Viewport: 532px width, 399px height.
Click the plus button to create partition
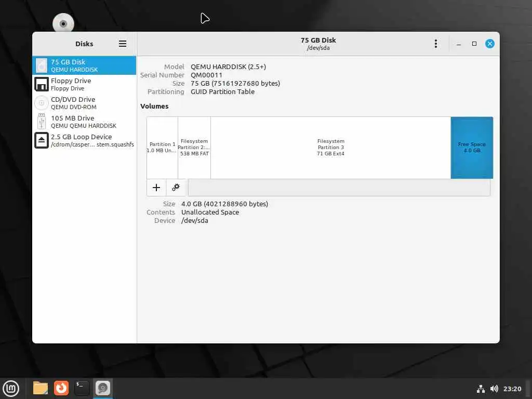point(156,188)
